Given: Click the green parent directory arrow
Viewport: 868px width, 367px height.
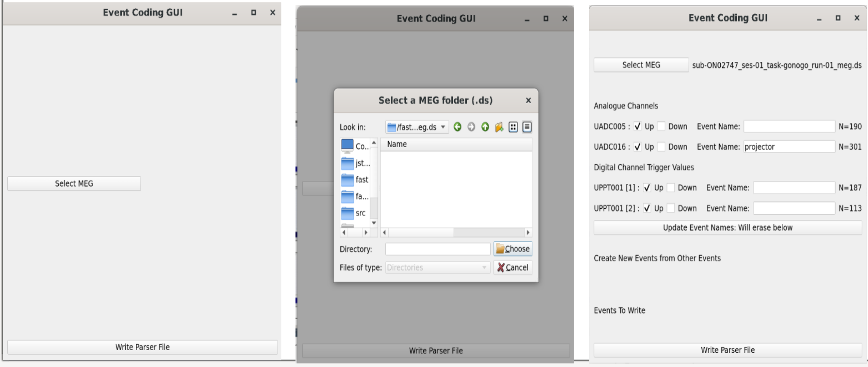Looking at the screenshot, I should tap(485, 127).
